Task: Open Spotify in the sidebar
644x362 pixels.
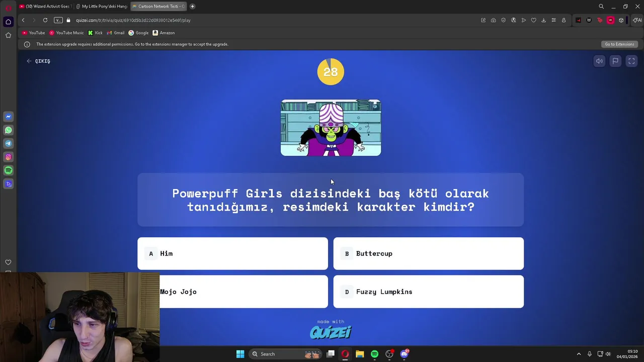Action: coord(8,170)
